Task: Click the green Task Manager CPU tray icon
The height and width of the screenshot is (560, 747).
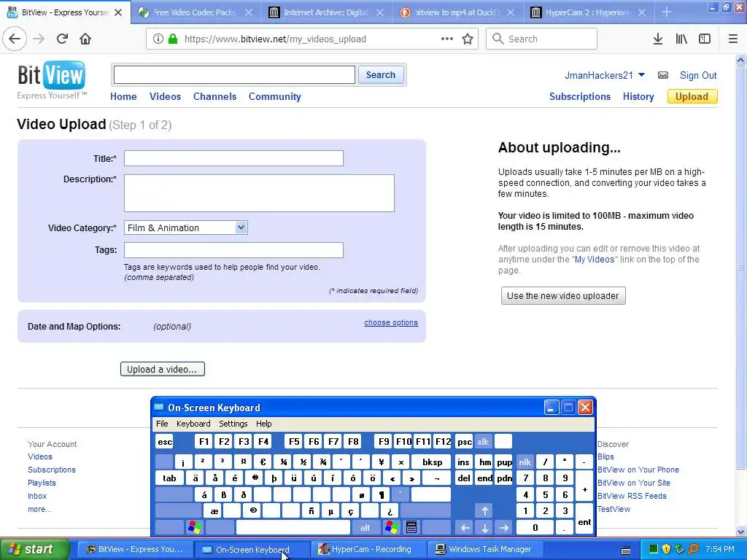Action: click(x=653, y=549)
